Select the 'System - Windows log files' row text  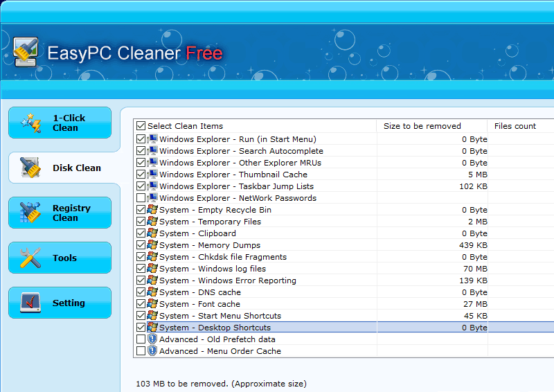tap(213, 269)
